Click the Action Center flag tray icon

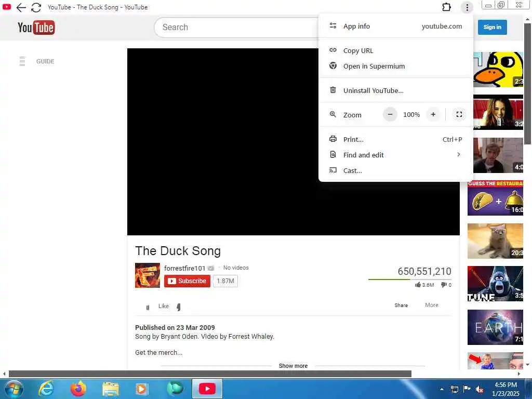coord(467,389)
